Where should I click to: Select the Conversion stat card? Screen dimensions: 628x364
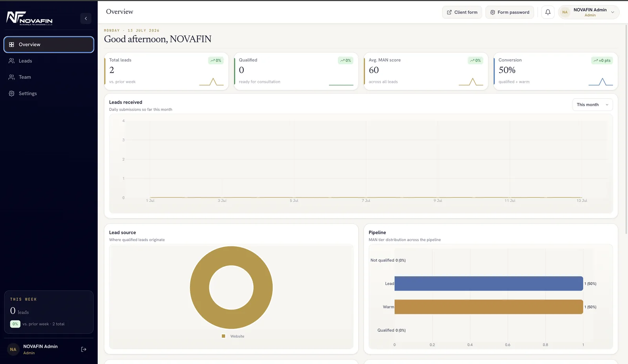click(x=556, y=71)
